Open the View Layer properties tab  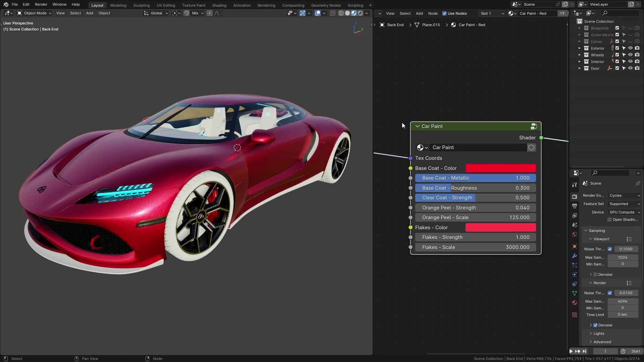575,215
